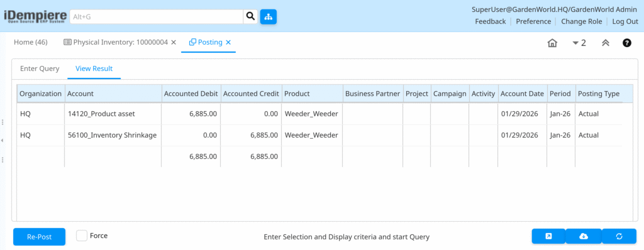The width and height of the screenshot is (644, 250).
Task: Click the Account Date column header
Action: point(522,94)
